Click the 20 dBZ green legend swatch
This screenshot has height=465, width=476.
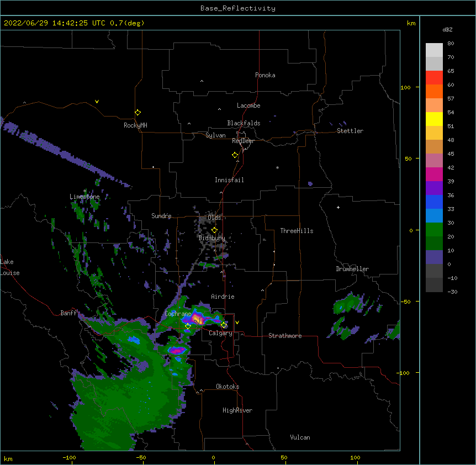[x=434, y=230]
